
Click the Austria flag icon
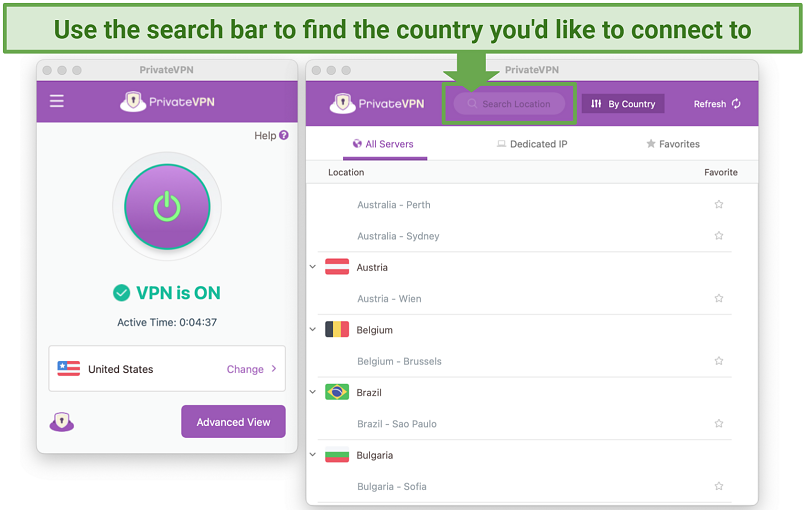[337, 267]
